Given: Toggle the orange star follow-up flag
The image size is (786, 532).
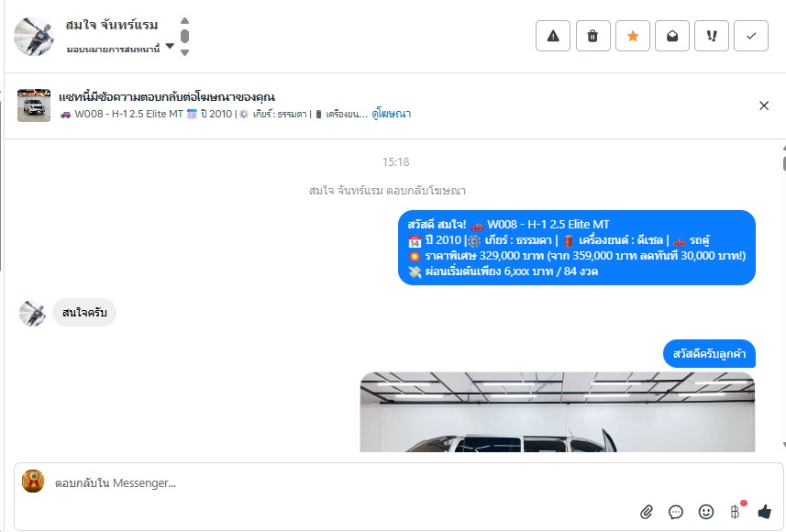Looking at the screenshot, I should [x=633, y=36].
